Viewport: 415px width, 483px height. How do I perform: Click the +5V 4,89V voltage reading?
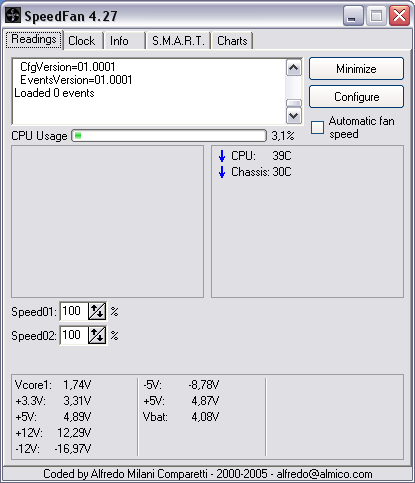[53, 417]
